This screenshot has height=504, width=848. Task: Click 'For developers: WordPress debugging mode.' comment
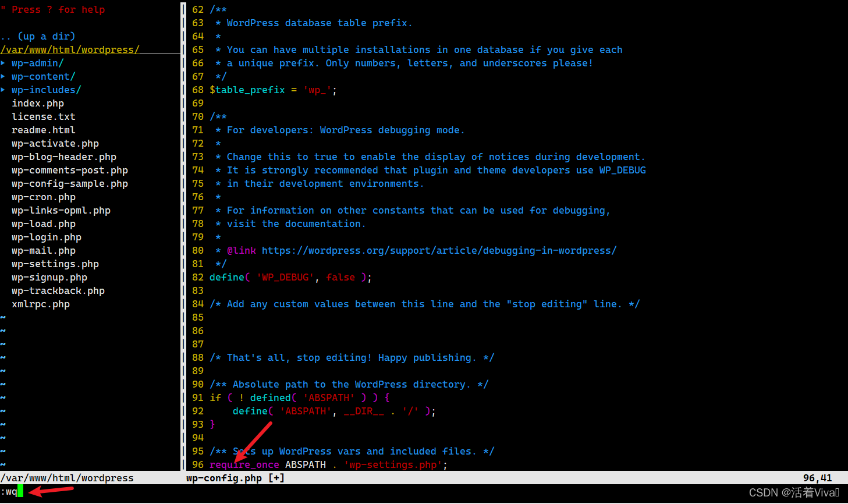coord(346,130)
